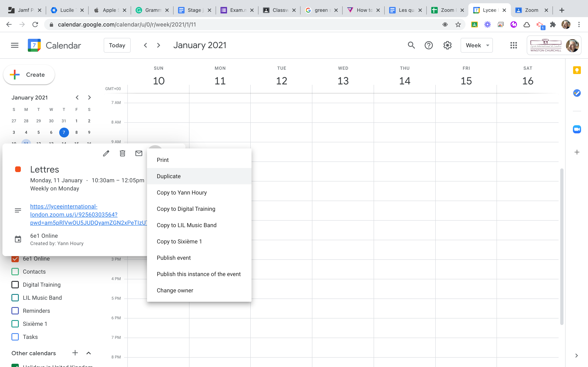The height and width of the screenshot is (367, 588).
Task: Open the calendar search magnifier
Action: click(x=411, y=45)
